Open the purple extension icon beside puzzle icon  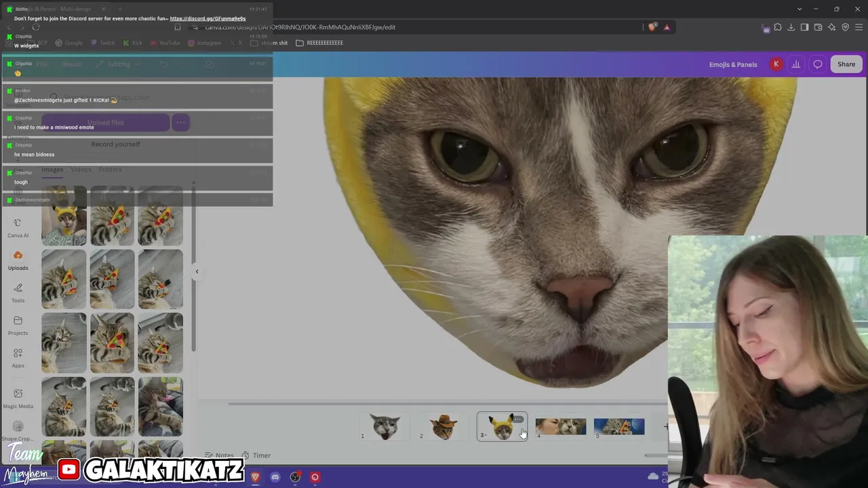(766, 28)
